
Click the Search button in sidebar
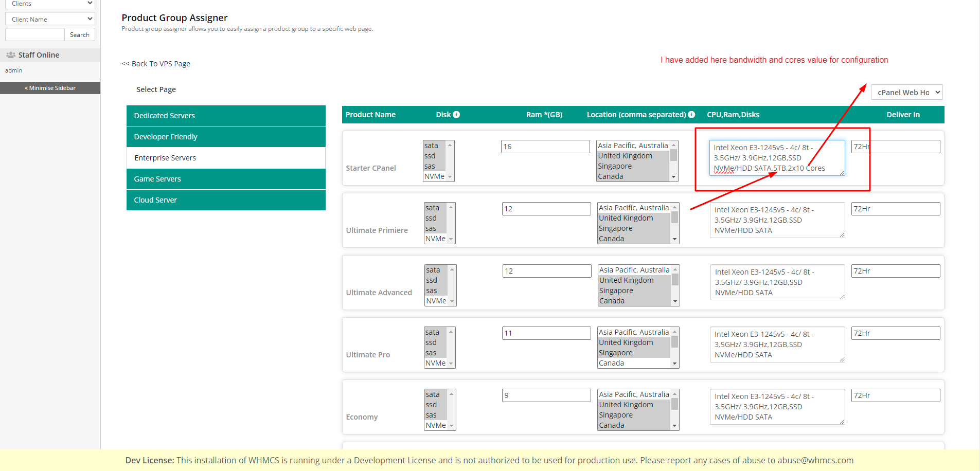(80, 35)
